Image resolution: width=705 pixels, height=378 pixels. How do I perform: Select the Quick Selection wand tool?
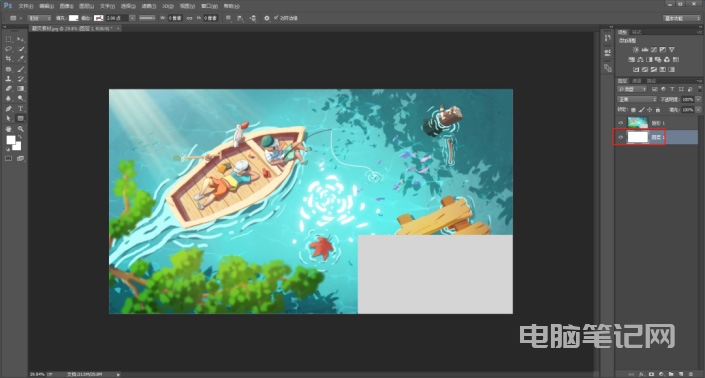(21, 49)
